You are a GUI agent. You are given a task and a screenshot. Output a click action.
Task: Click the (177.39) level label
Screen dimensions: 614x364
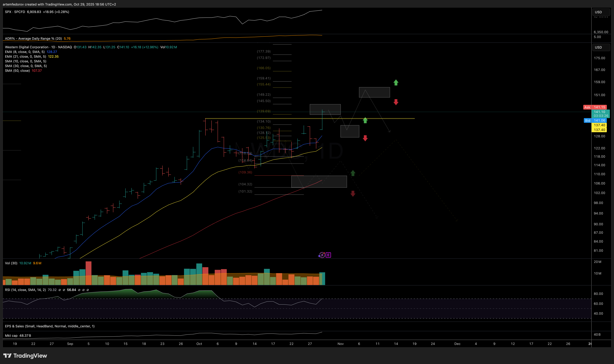[264, 51]
